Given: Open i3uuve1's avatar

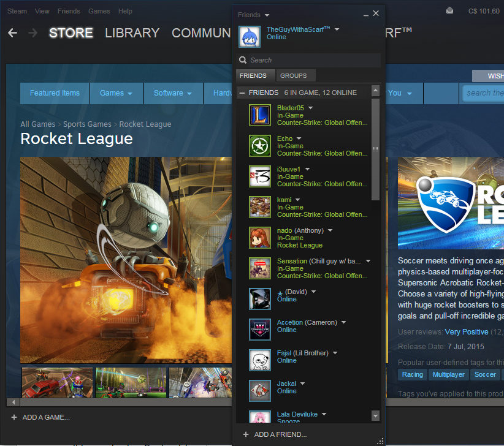Looking at the screenshot, I should pyautogui.click(x=260, y=176).
